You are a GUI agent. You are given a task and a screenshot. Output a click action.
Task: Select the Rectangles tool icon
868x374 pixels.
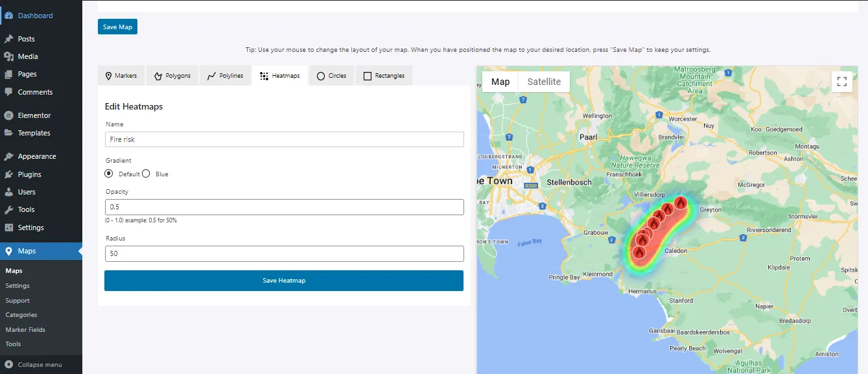(366, 75)
